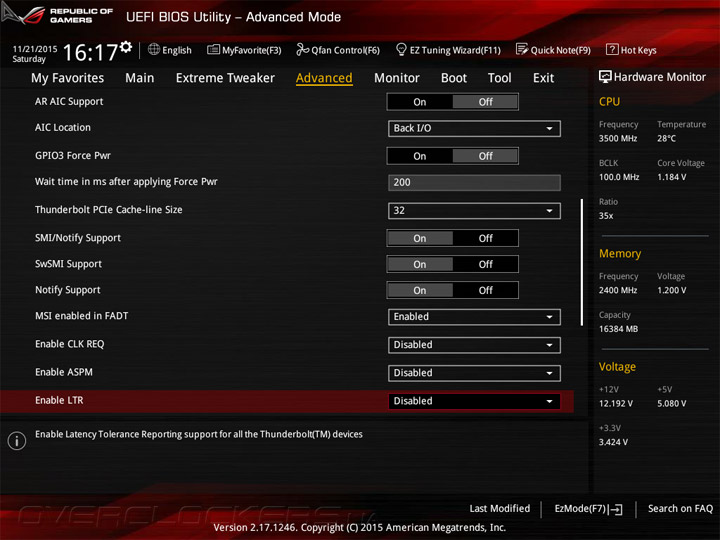This screenshot has width=720, height=540.
Task: Switch Notify Support to On
Action: pos(420,290)
